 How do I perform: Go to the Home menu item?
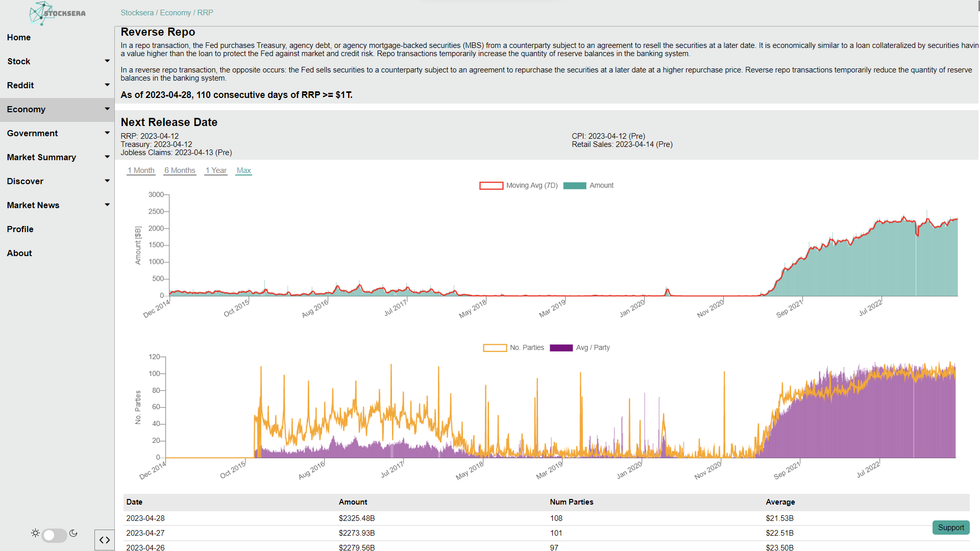tap(19, 37)
